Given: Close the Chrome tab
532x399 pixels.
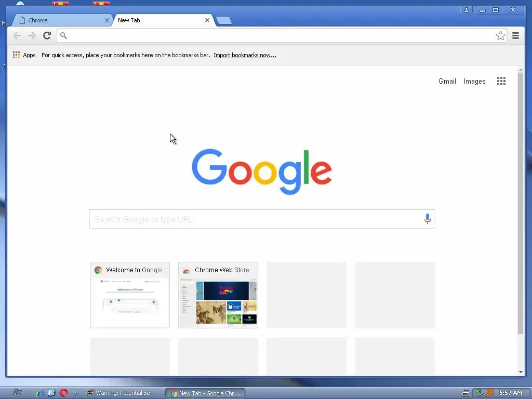Looking at the screenshot, I should (x=107, y=20).
